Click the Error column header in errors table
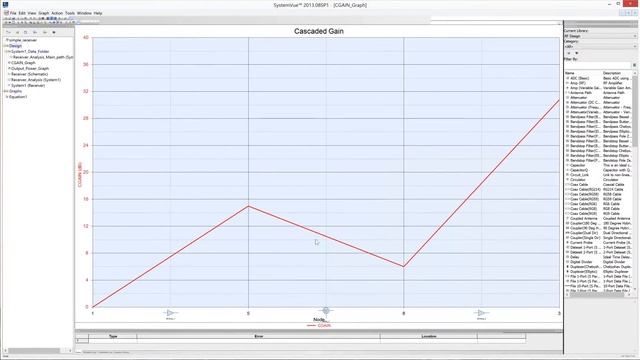 click(259, 336)
